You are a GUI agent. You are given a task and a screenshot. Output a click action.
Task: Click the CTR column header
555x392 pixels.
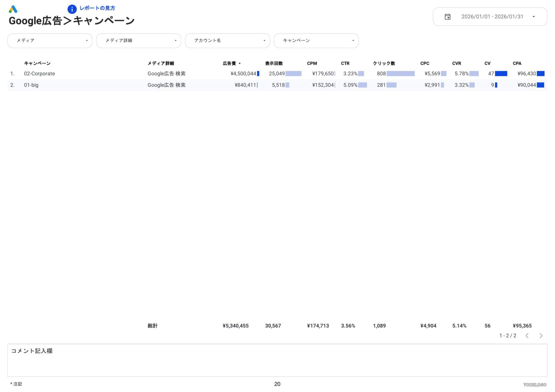tap(345, 63)
